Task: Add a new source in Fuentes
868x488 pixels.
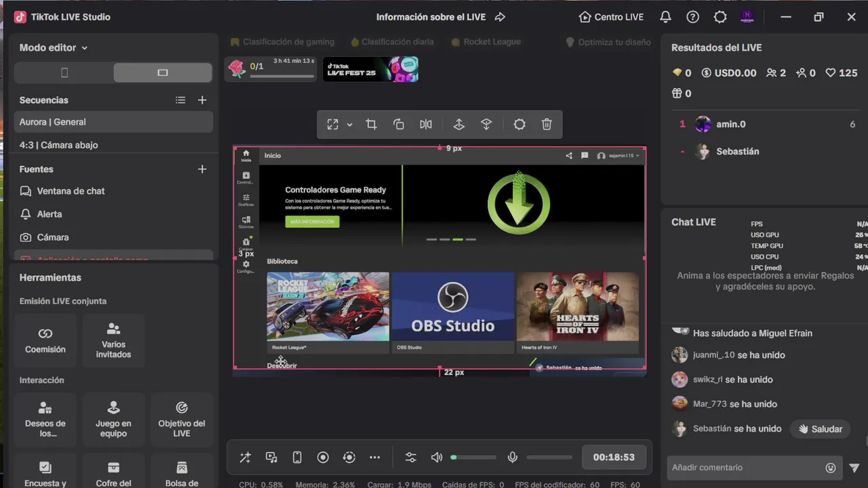Action: 202,169
